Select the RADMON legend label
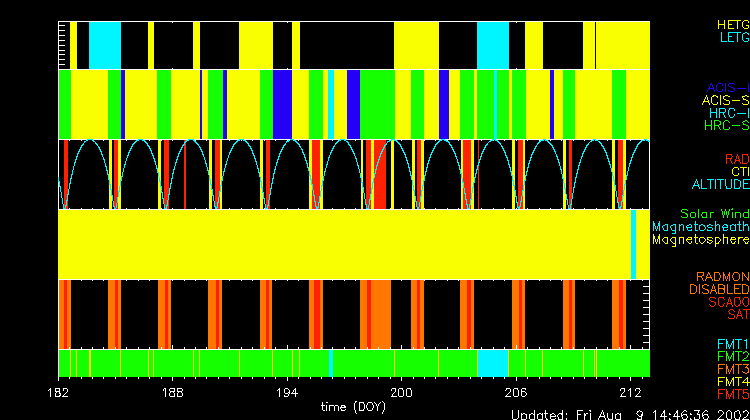 [723, 277]
